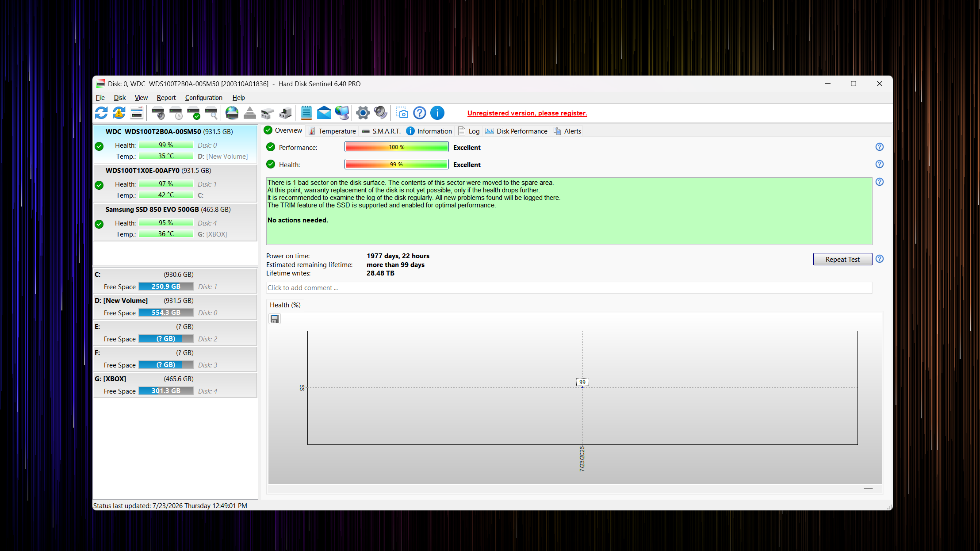Send report by email envelope icon
The height and width of the screenshot is (551, 980).
pyautogui.click(x=324, y=113)
